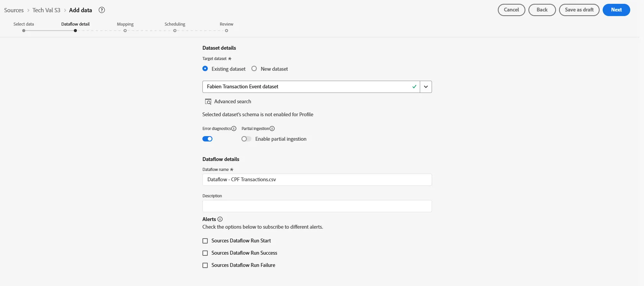Navigate to Sources breadcrumb
The height and width of the screenshot is (286, 644).
(14, 10)
